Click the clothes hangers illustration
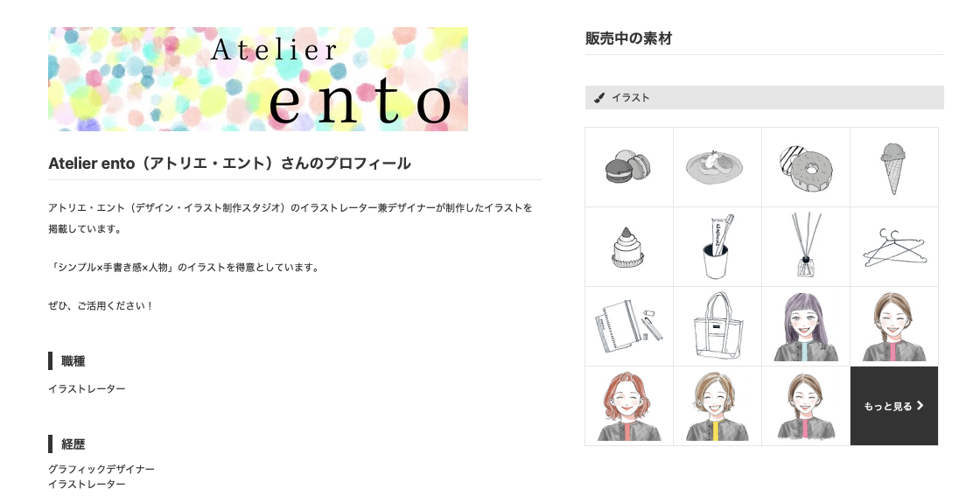 pyautogui.click(x=894, y=247)
